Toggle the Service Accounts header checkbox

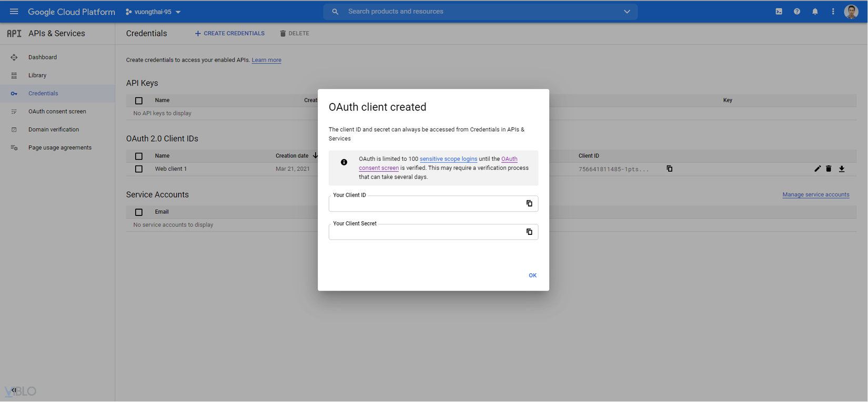(x=139, y=212)
